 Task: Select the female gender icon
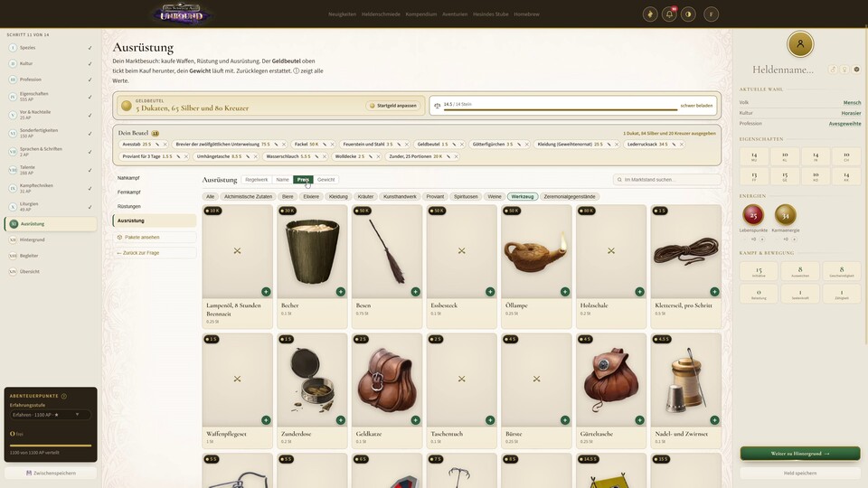click(844, 70)
